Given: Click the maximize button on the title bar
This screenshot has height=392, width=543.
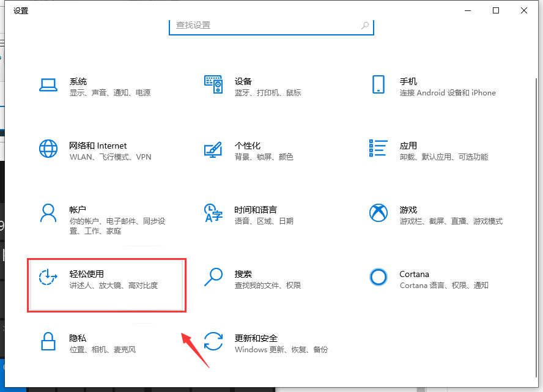Looking at the screenshot, I should pos(496,10).
